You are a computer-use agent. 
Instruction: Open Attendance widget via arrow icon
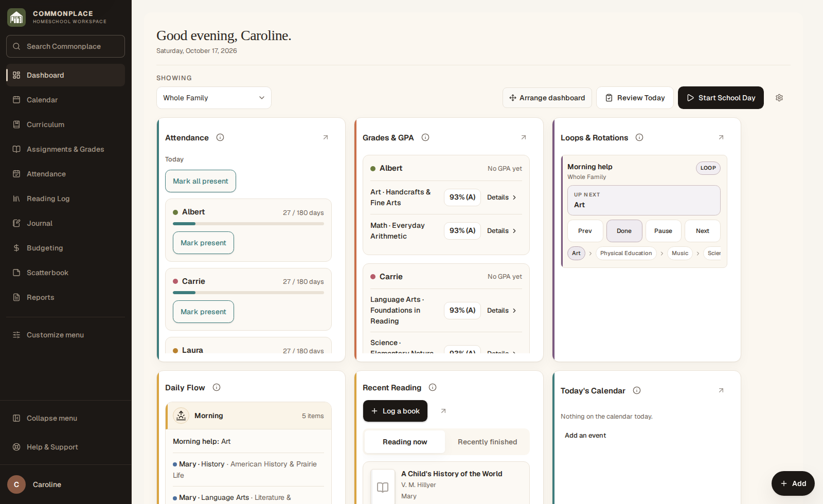tap(326, 137)
